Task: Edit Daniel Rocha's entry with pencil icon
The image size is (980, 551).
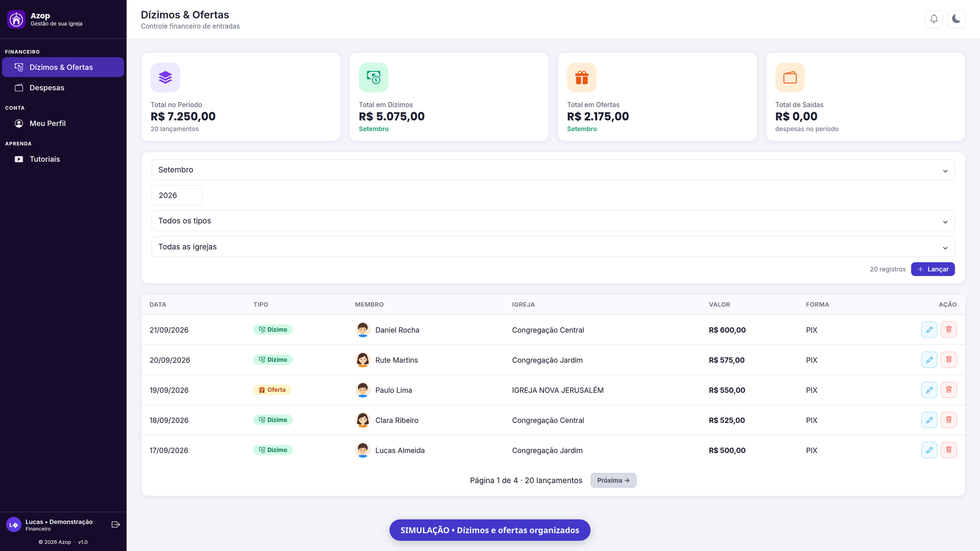Action: [929, 330]
